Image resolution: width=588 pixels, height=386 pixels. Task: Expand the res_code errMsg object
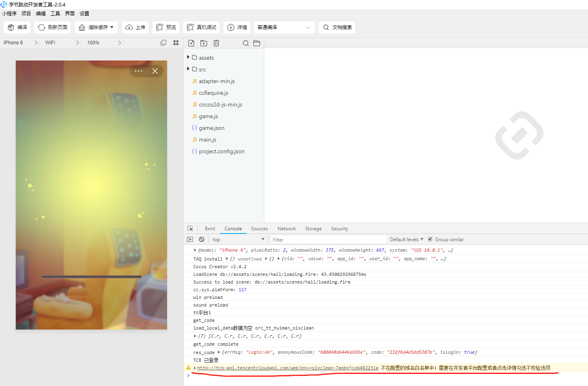tap(219, 352)
